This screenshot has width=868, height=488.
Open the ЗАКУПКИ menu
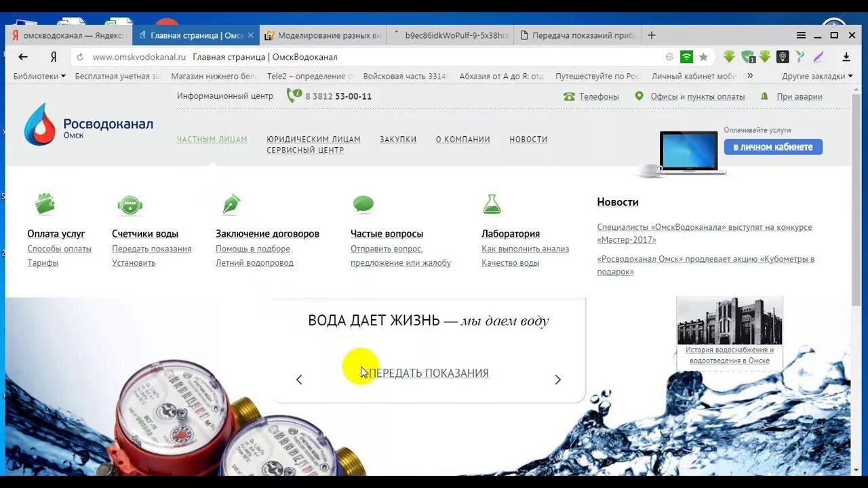[x=398, y=140]
